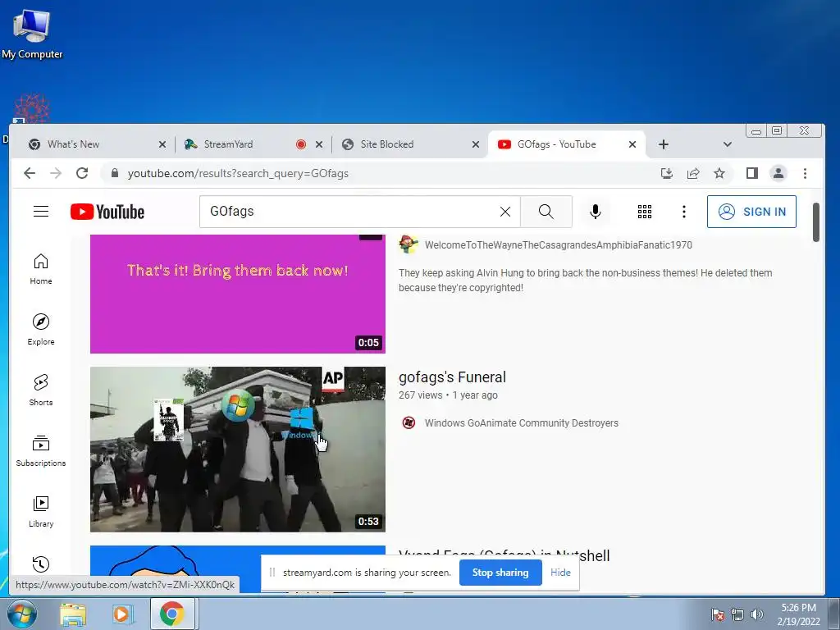Click the share page icon

click(x=692, y=173)
